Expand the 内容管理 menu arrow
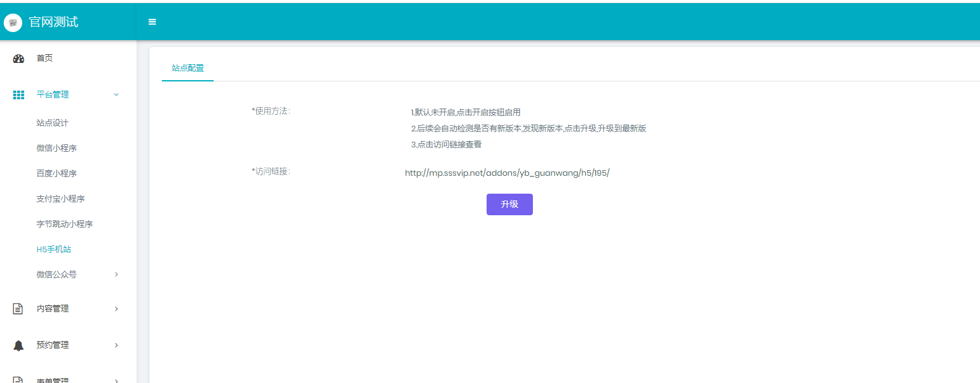The height and width of the screenshot is (383, 980). click(x=116, y=309)
